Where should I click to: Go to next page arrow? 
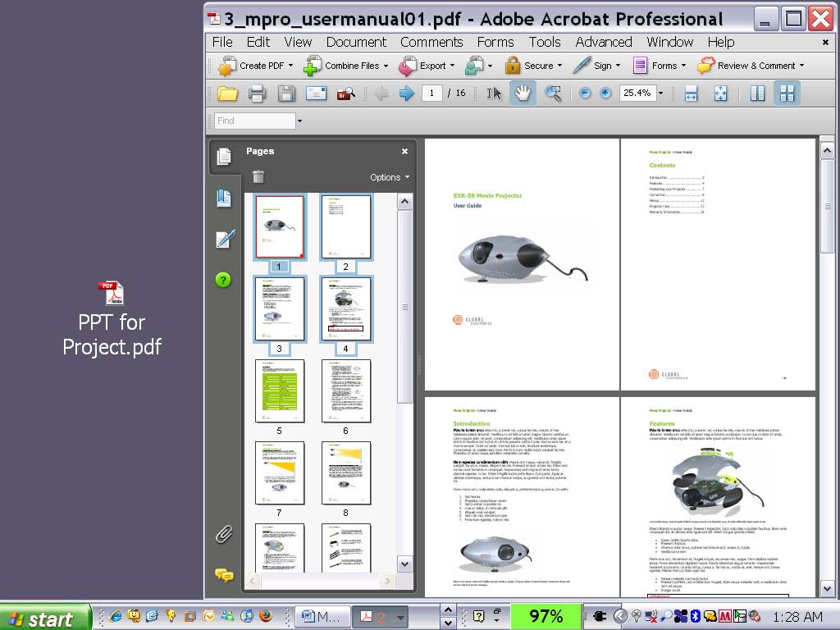point(406,94)
